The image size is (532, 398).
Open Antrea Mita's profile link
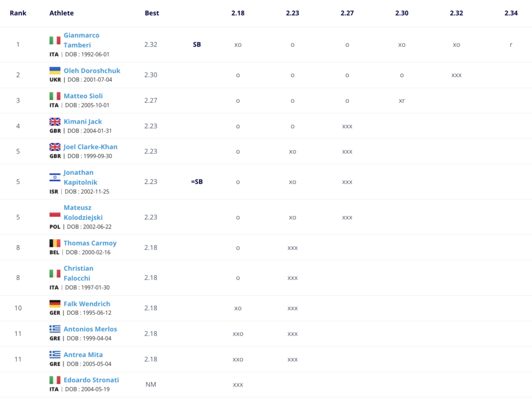coord(83,354)
